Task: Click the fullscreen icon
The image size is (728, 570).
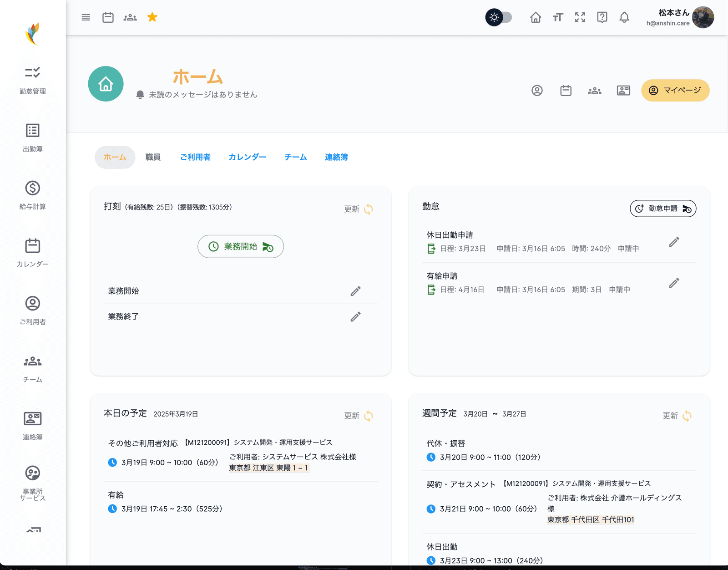Action: click(580, 17)
